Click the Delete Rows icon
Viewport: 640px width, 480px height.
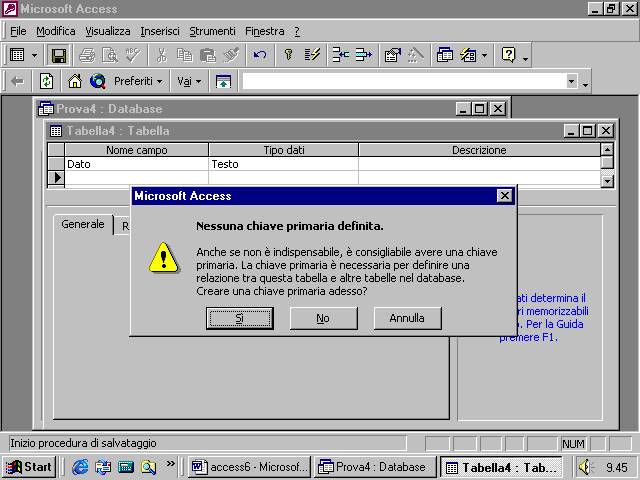(363, 55)
